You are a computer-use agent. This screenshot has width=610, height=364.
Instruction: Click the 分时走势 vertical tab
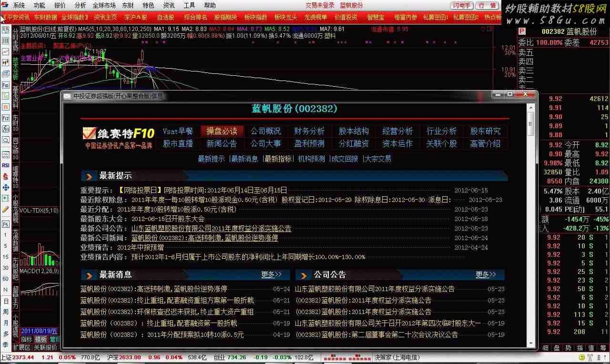coord(15,40)
